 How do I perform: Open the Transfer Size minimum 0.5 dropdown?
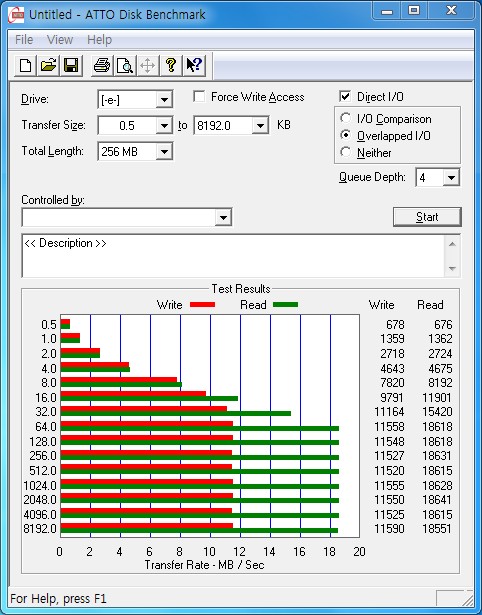coord(164,126)
